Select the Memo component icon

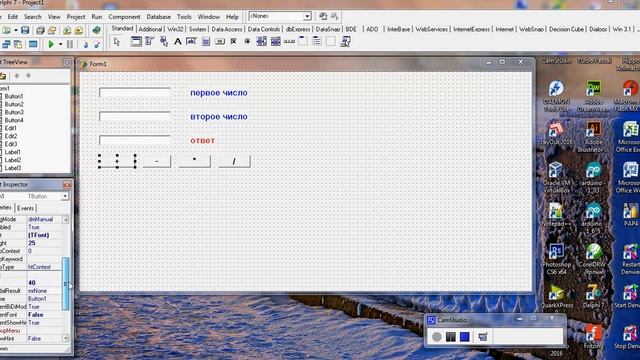[206, 42]
